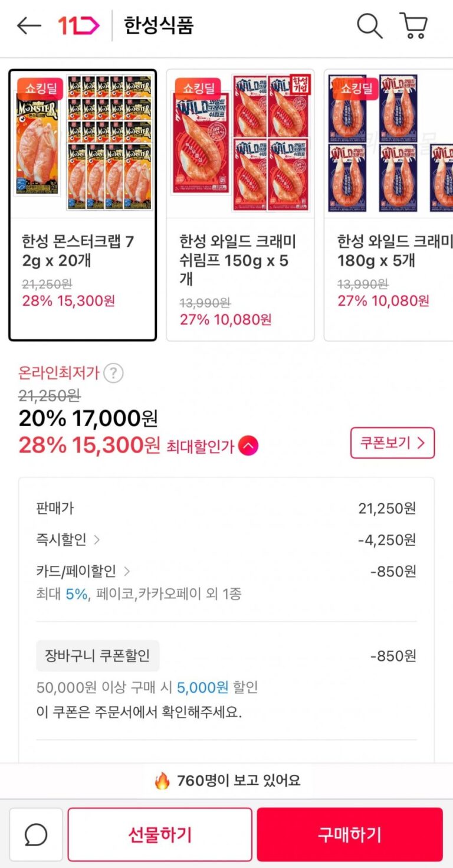
Task: Select the 와일드 크래미 180g product card
Action: (390, 205)
